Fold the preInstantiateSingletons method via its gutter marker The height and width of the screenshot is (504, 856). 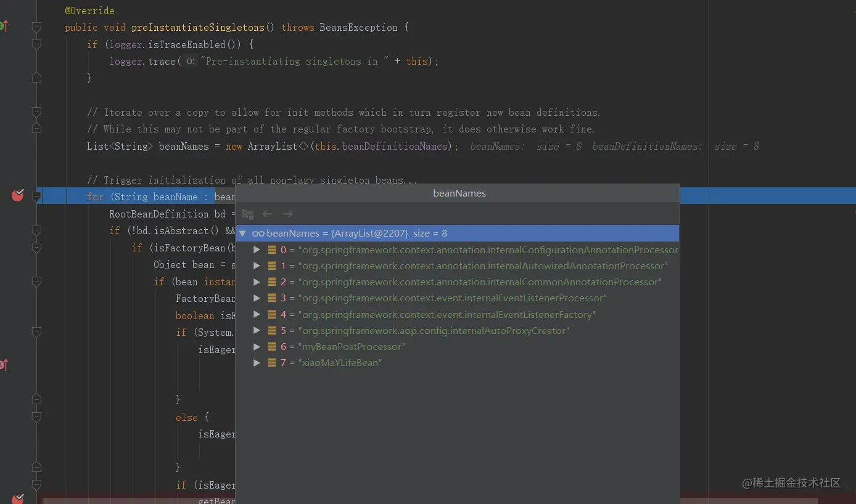coord(36,27)
